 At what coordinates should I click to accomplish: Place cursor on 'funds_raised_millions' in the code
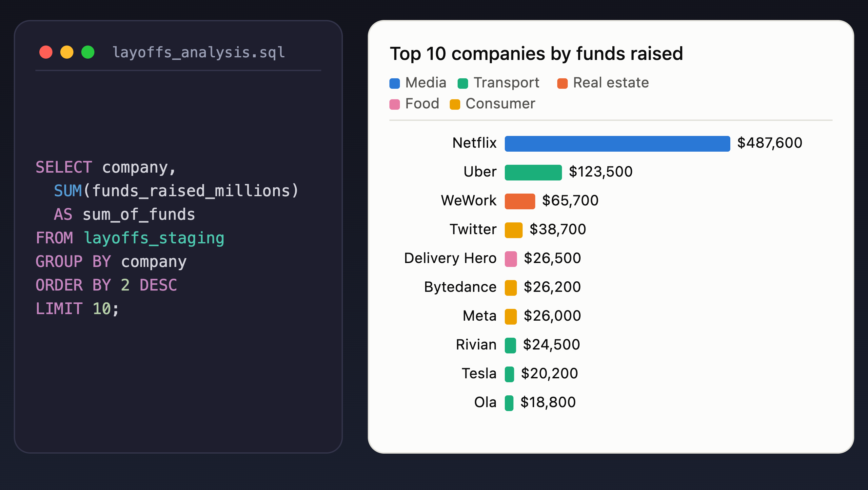pyautogui.click(x=191, y=191)
